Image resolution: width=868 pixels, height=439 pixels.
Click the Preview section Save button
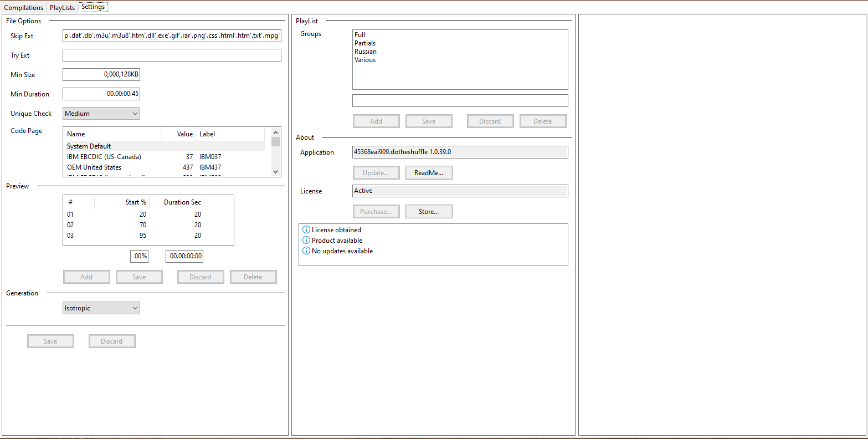(139, 277)
